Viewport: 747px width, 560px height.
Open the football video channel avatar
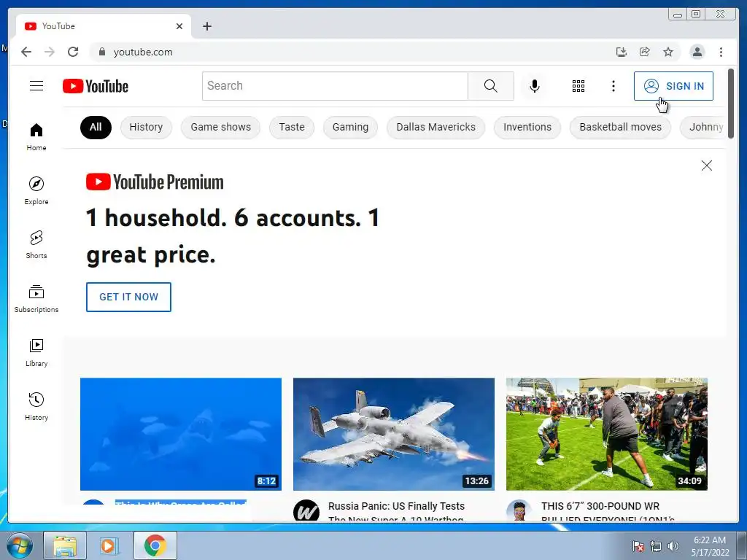519,511
